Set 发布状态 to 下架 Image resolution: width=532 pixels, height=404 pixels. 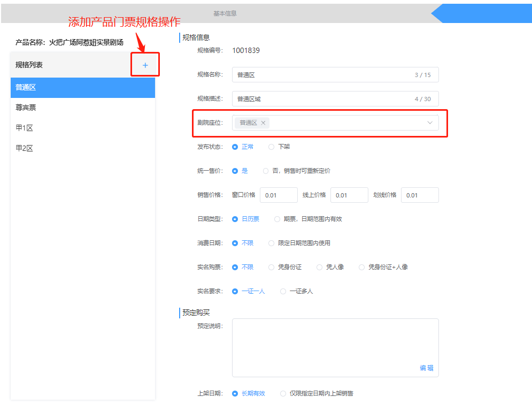272,147
